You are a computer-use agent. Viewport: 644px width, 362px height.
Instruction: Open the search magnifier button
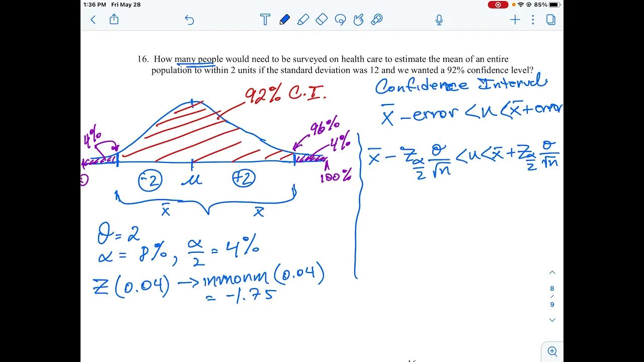552,351
